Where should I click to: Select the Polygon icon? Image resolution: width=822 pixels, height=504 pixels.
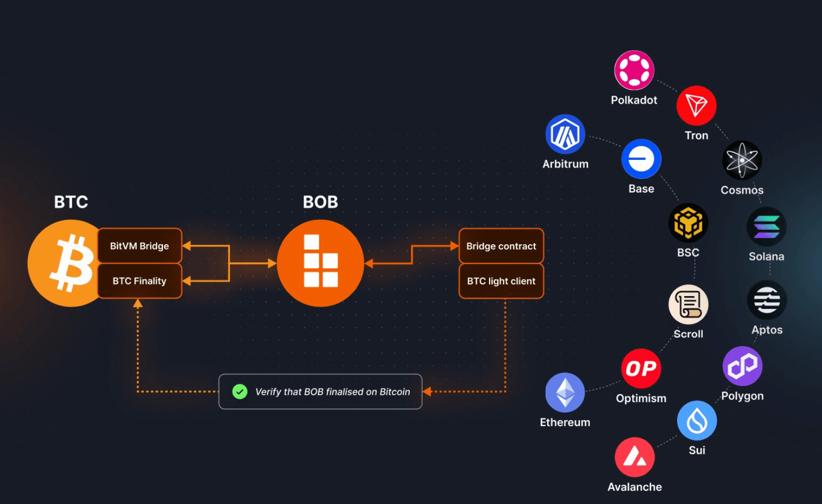[x=742, y=366]
